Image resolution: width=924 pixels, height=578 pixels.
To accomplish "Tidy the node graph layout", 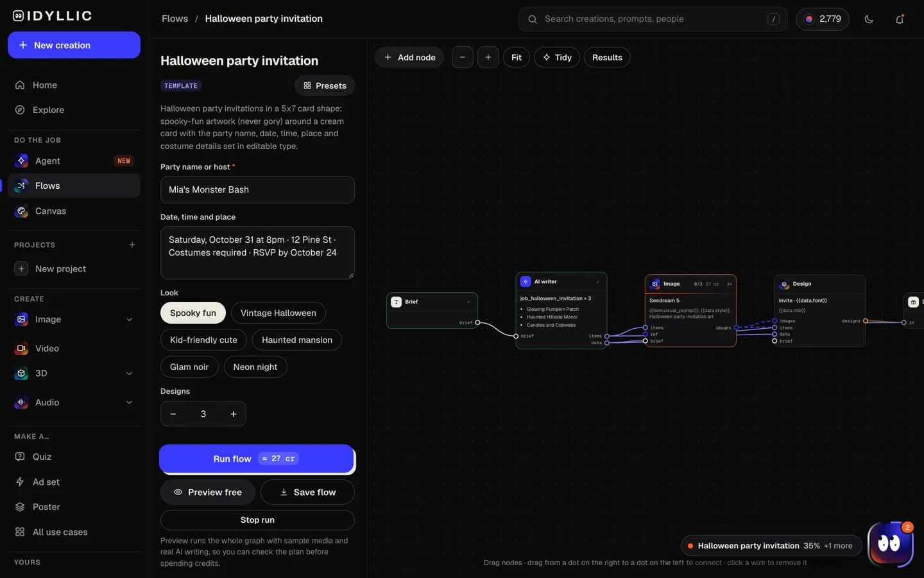I will (x=557, y=57).
